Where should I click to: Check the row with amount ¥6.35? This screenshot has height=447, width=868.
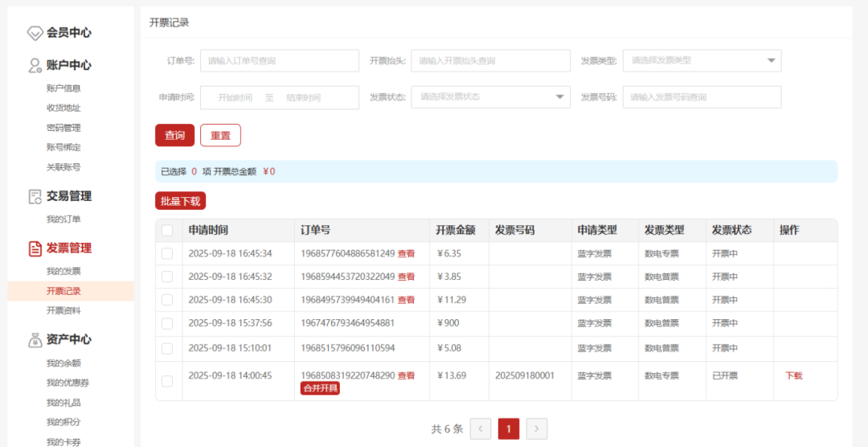[167, 253]
